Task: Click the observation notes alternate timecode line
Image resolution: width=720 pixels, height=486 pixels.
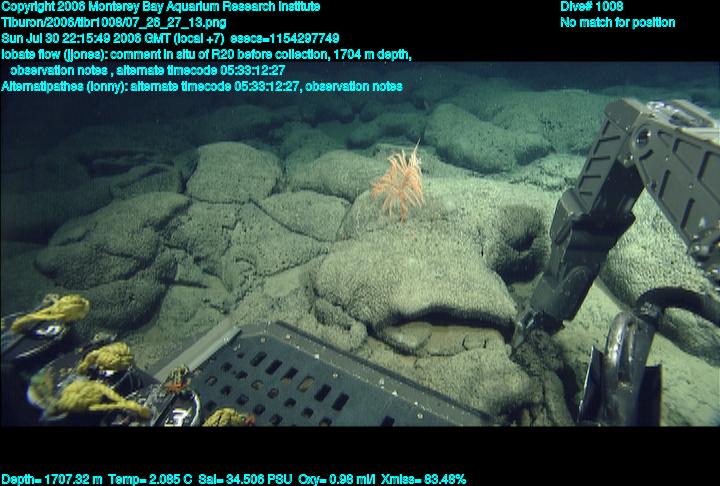Action: [x=148, y=70]
